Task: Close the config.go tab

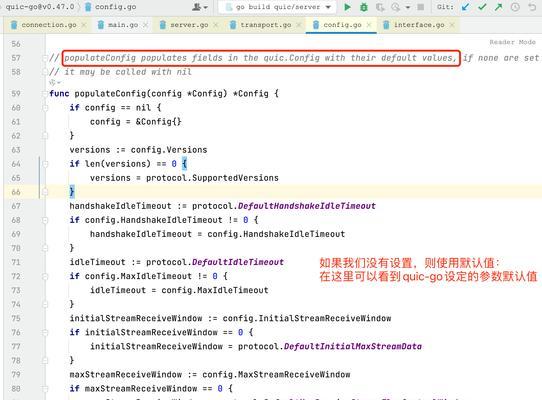Action: (369, 25)
